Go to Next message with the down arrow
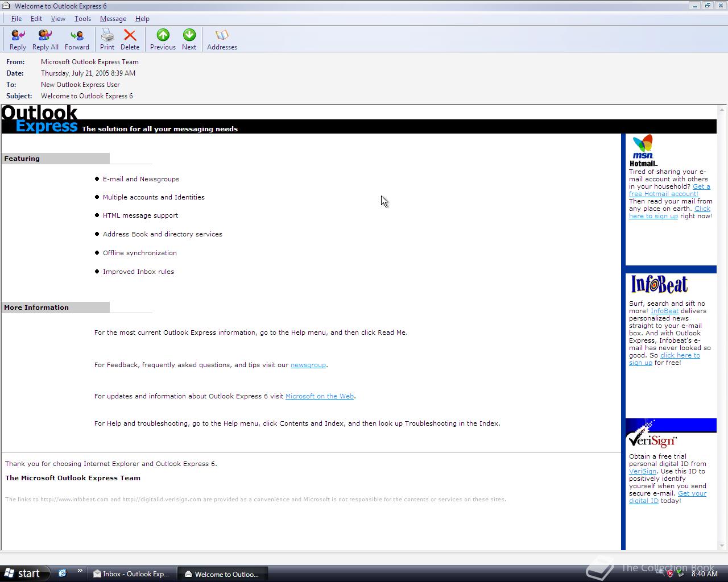The height and width of the screenshot is (582, 728). pos(189,40)
